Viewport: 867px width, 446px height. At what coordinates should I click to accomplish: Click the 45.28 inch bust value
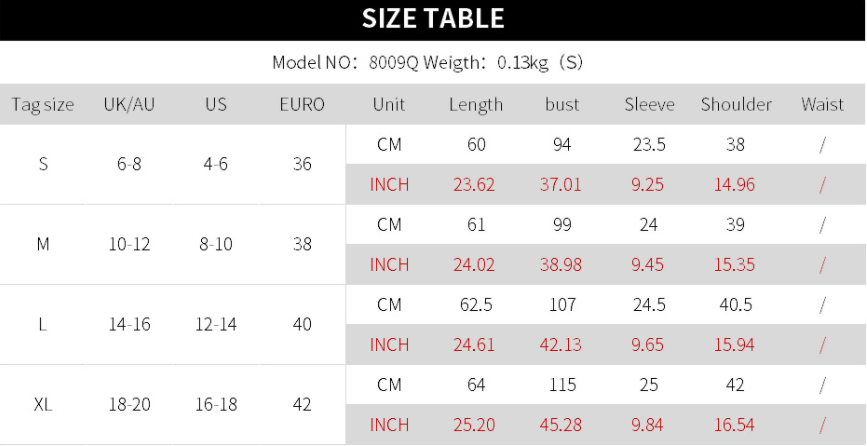(x=562, y=425)
